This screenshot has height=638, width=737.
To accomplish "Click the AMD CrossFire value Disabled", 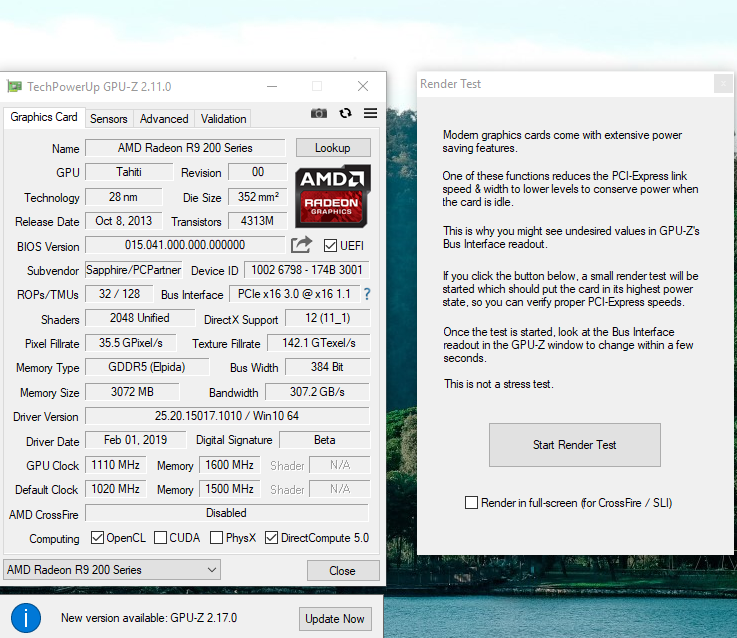I will [x=227, y=513].
